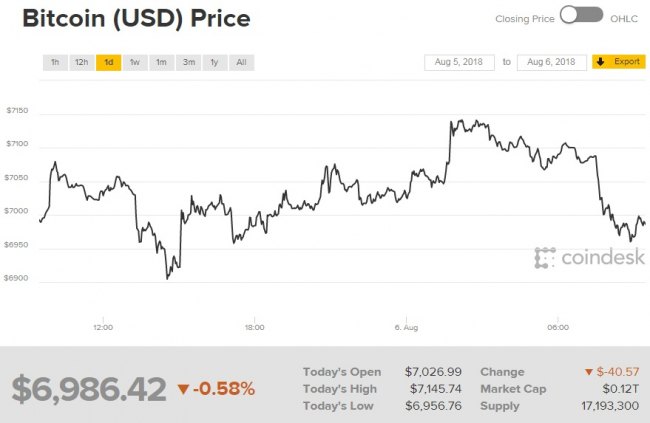Toggle the Closing Price/OHLC switch
The width and height of the screenshot is (650, 423).
[581, 15]
